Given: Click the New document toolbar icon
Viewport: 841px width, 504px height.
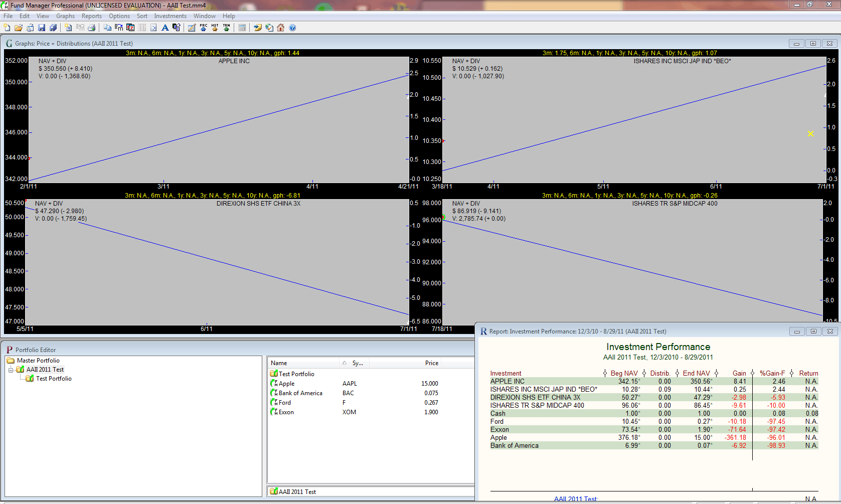Looking at the screenshot, I should tap(7, 28).
